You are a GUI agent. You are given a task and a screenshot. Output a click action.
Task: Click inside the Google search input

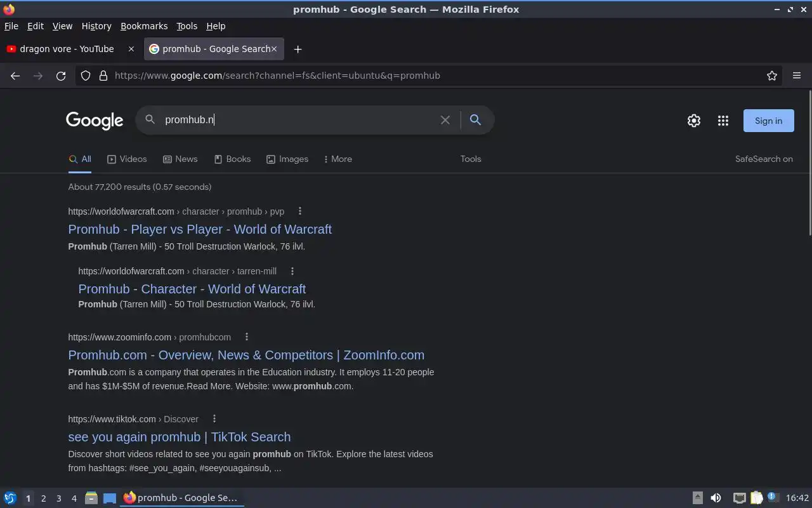click(298, 120)
